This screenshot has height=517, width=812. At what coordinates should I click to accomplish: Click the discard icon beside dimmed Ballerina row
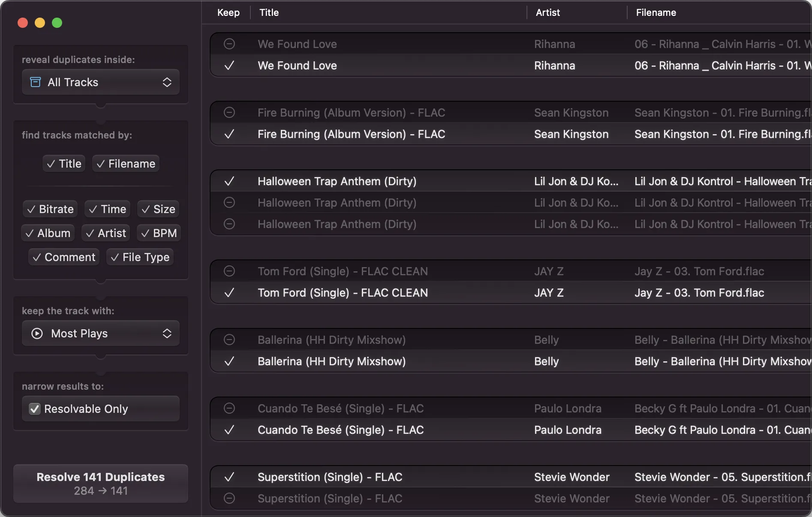[x=229, y=340]
